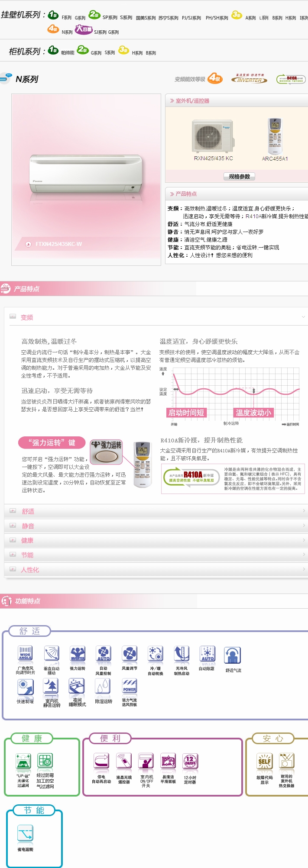
Task: Expand the 节能 accordion section
Action: [x=27, y=555]
